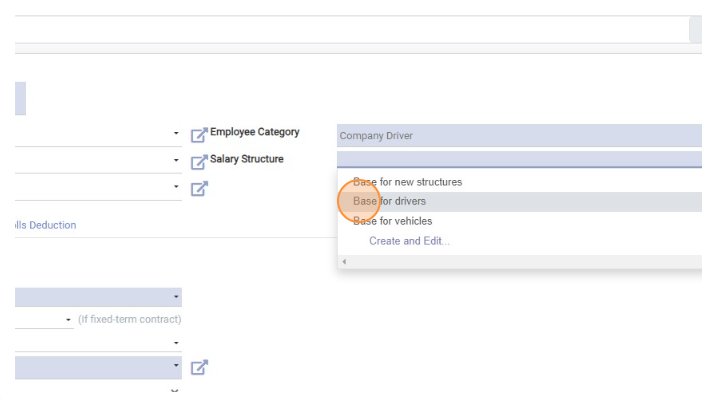
Task: Open external link icon beside Employee Category
Action: tap(199, 135)
